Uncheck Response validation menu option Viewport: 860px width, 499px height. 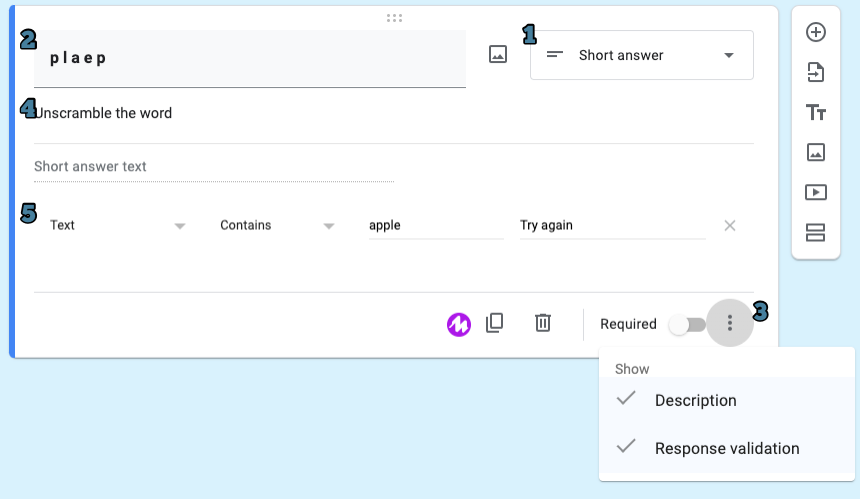click(726, 448)
